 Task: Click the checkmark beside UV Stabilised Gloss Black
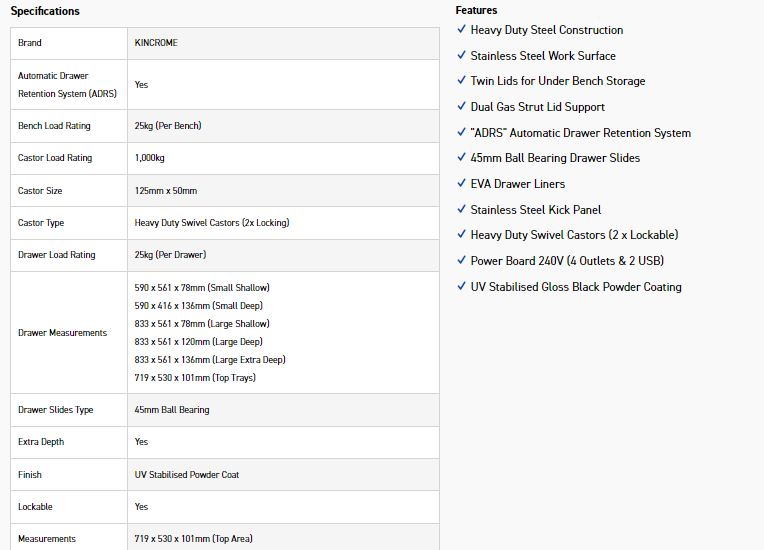pos(461,287)
